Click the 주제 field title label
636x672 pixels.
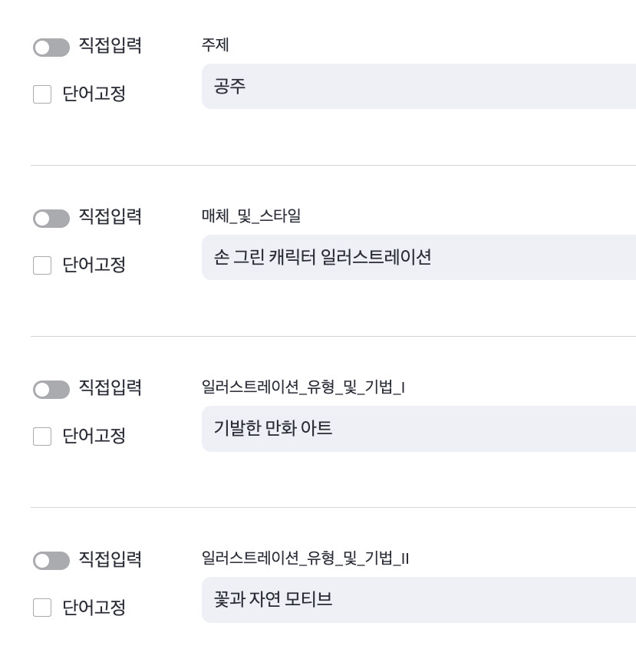pos(216,45)
